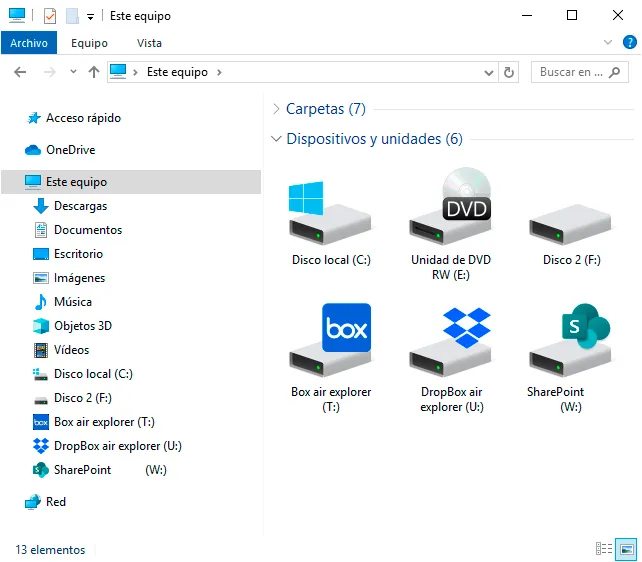Click the Buscar en search field

(x=579, y=72)
